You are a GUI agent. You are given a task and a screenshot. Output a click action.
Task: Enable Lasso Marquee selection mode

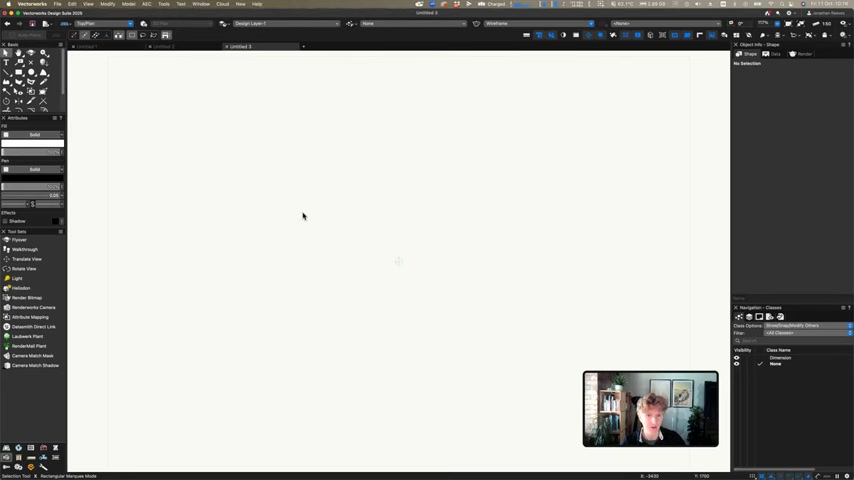pos(143,35)
